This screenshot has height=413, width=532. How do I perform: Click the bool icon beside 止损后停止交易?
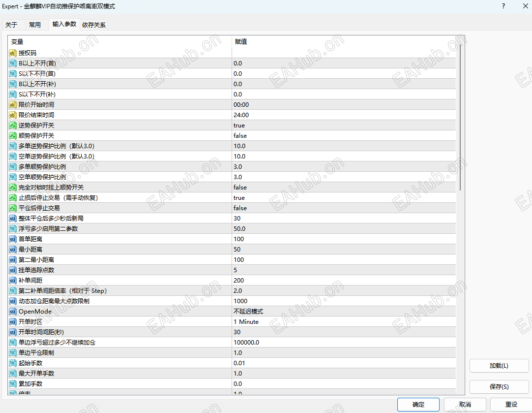[13, 198]
